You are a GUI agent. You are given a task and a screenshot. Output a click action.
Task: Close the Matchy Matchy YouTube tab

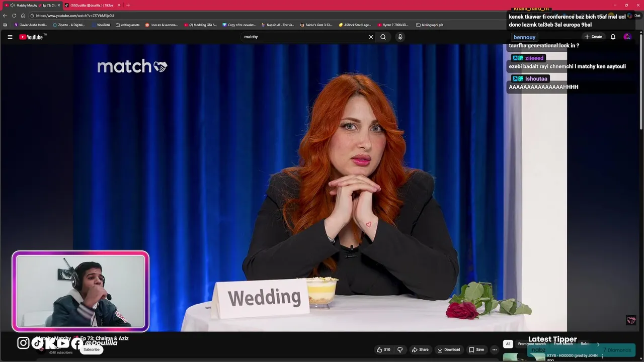click(x=58, y=5)
